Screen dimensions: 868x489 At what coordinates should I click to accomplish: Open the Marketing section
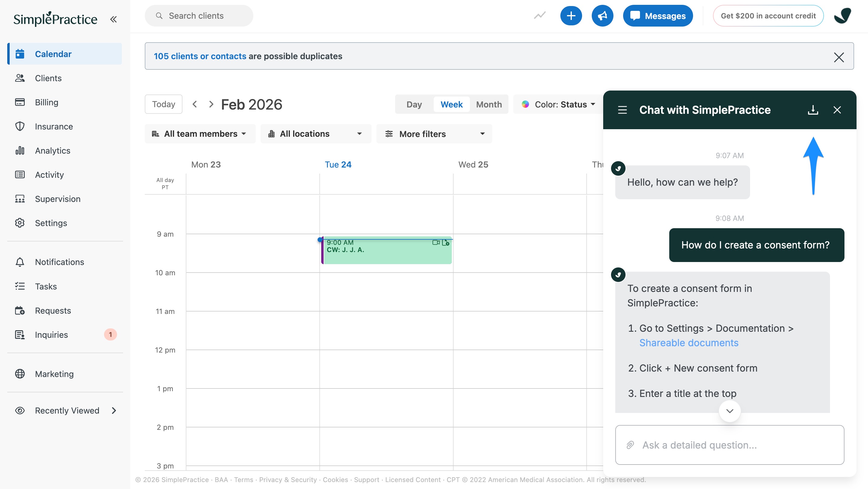[65, 374]
